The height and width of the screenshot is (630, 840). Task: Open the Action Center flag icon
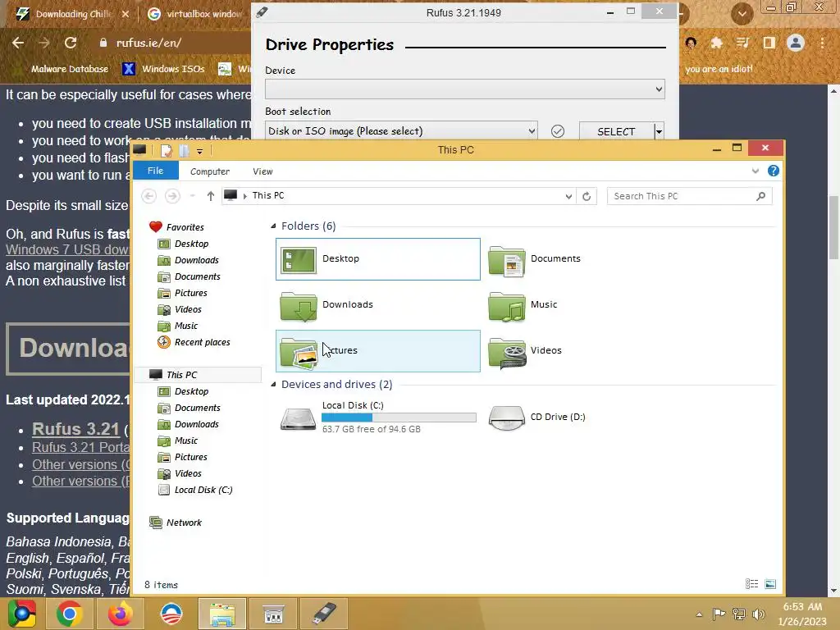(719, 614)
